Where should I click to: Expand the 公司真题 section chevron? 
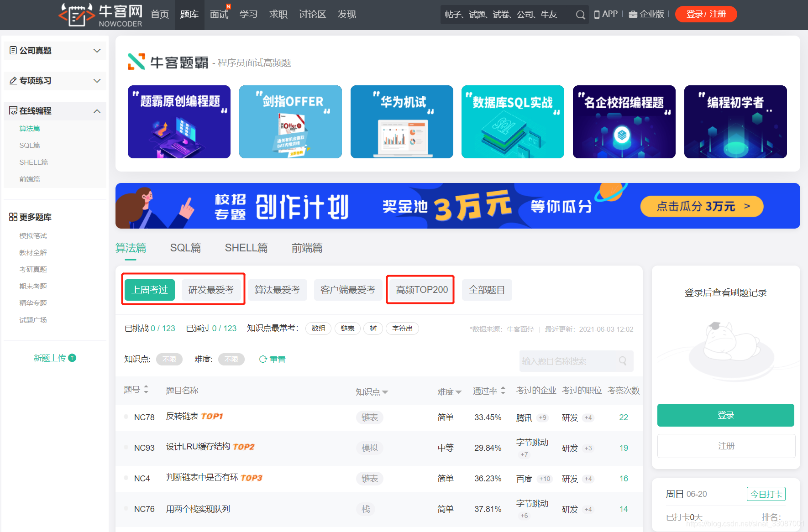coord(97,51)
